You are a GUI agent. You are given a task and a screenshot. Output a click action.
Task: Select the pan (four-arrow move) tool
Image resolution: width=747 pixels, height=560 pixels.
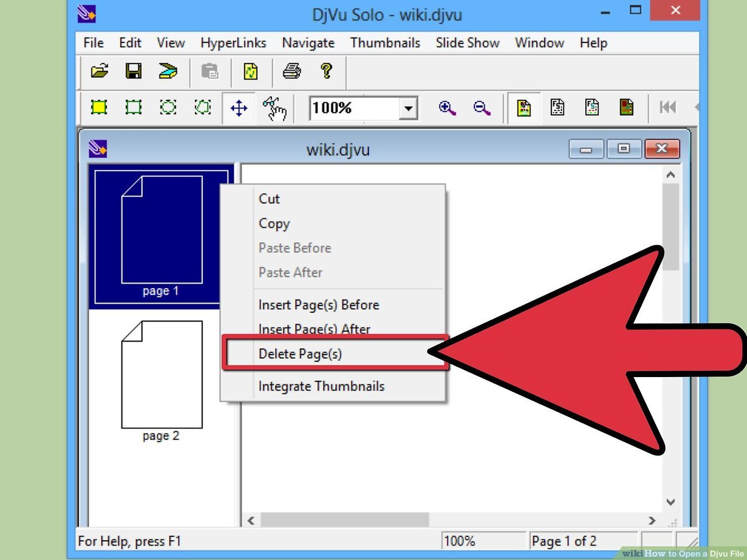239,108
